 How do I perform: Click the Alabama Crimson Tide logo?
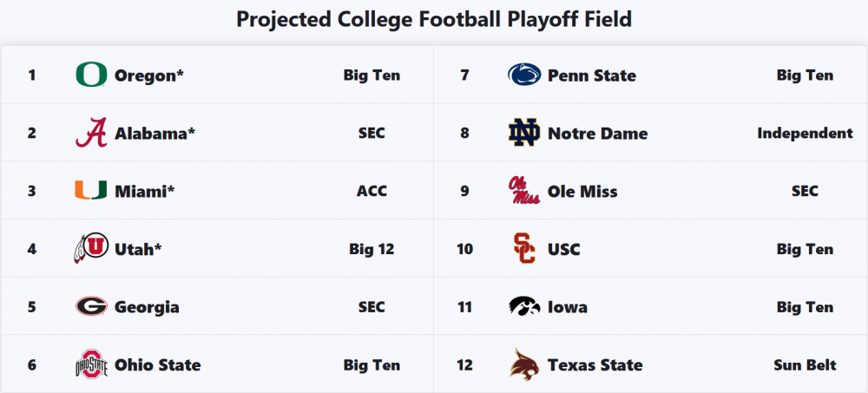(x=91, y=134)
